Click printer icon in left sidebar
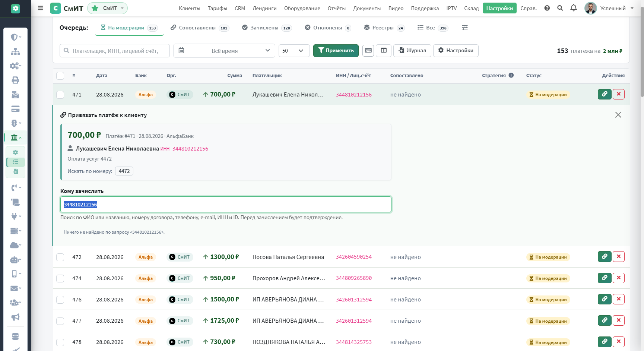644x351 pixels. tap(15, 80)
